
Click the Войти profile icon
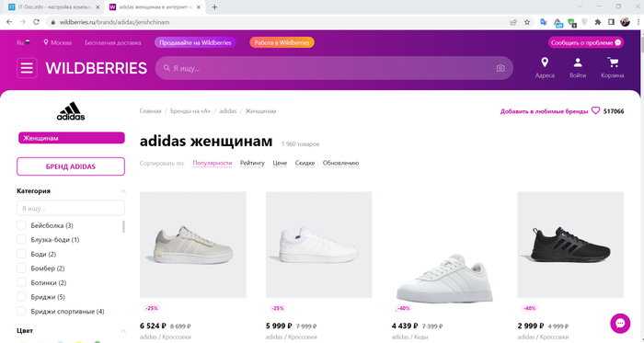point(578,63)
